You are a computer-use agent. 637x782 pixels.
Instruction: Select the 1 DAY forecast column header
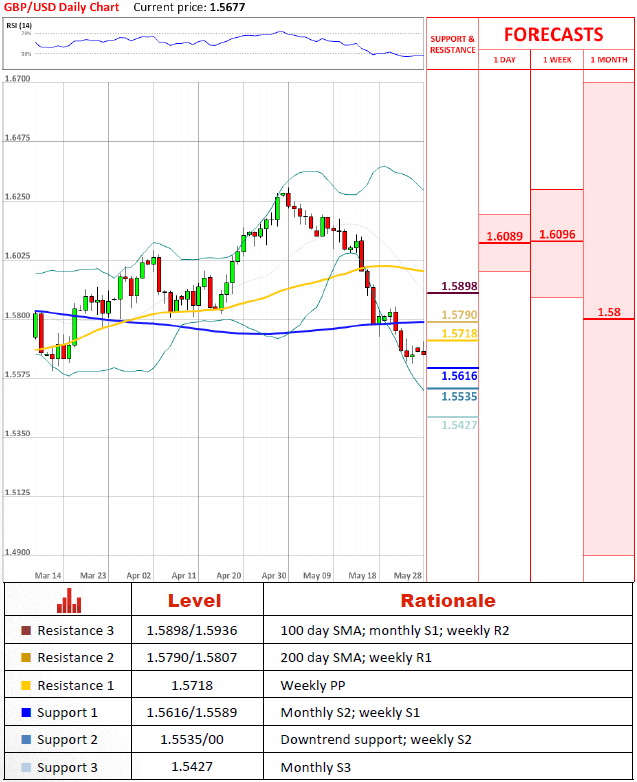click(x=504, y=60)
